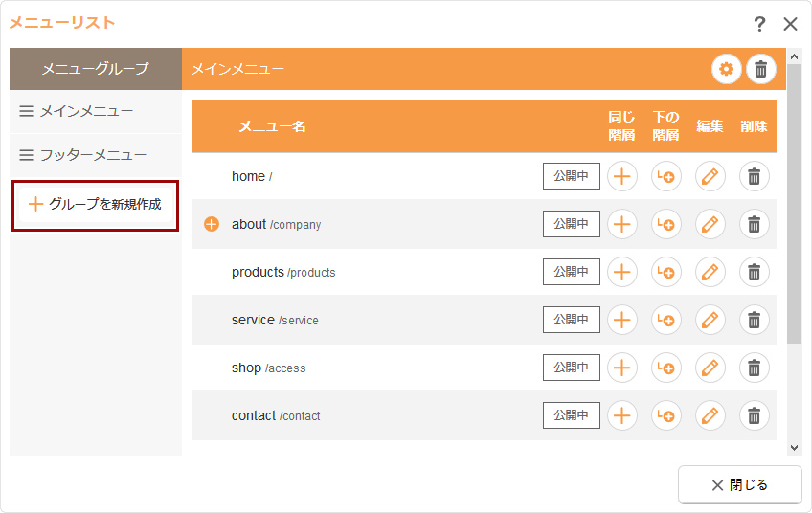
Task: Add sub-level item under products
Action: click(x=665, y=272)
